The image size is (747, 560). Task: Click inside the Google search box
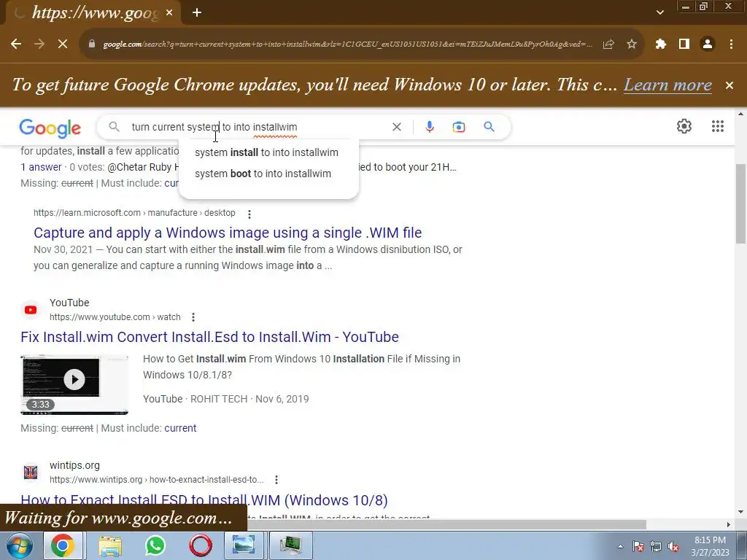pyautogui.click(x=258, y=127)
